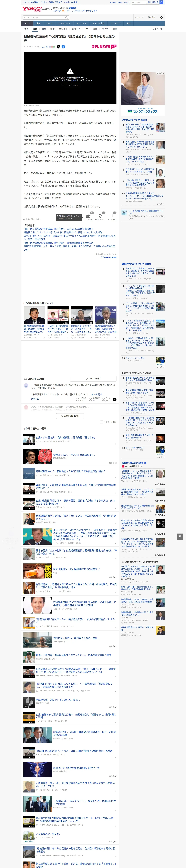
Task: Click the コメントを書く button
Action: click(93, 379)
